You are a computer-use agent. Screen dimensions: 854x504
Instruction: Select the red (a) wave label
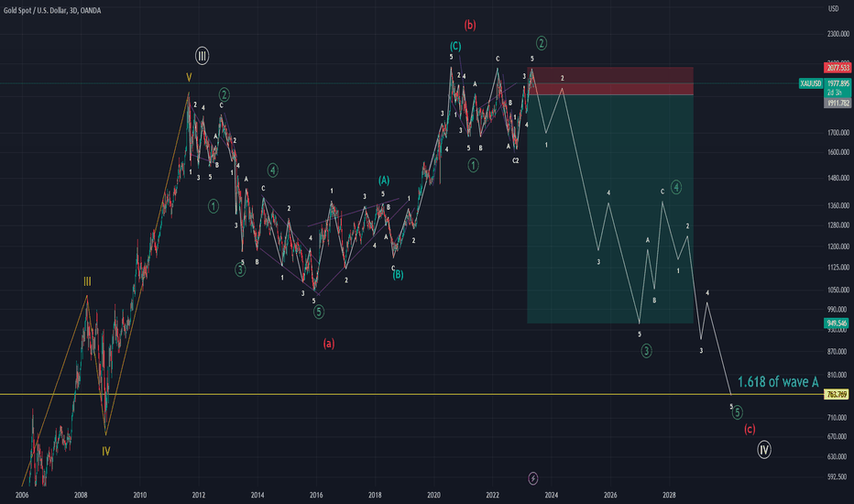click(x=328, y=344)
